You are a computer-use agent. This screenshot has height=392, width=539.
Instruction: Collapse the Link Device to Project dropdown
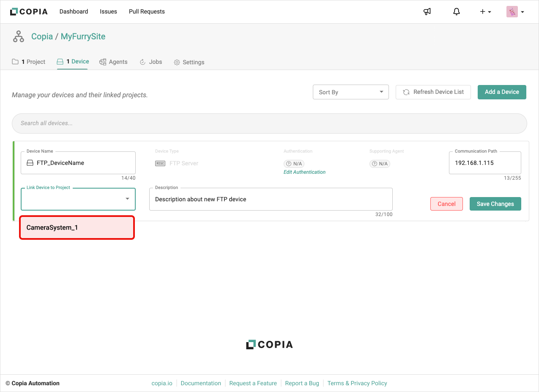coord(127,199)
